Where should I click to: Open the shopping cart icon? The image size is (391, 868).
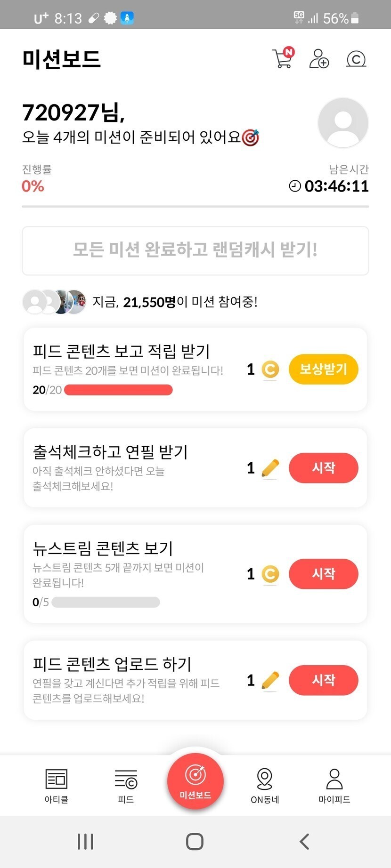[283, 59]
